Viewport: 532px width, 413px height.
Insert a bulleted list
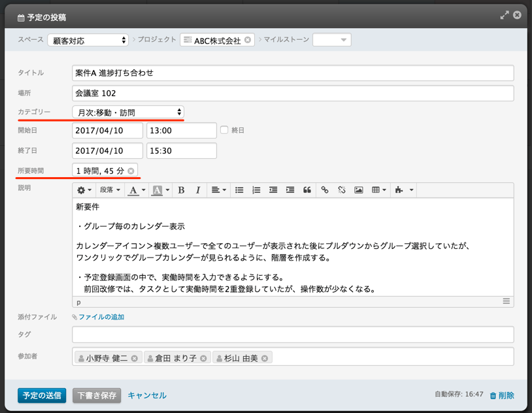[x=239, y=190]
